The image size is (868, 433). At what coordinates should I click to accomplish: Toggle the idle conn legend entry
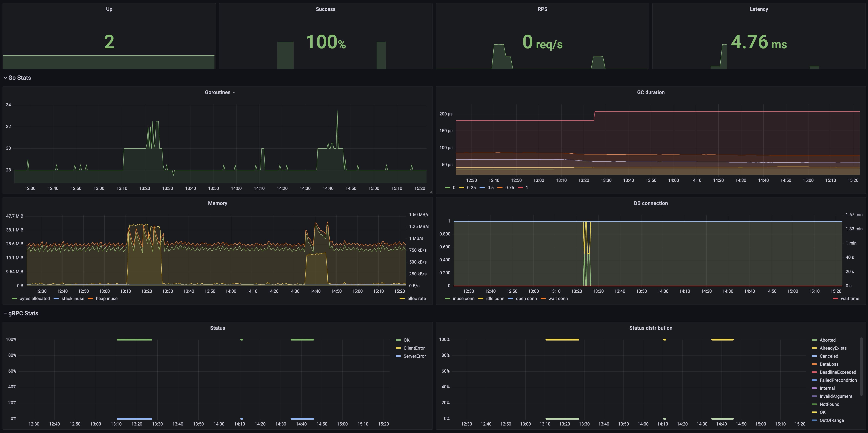pos(495,299)
